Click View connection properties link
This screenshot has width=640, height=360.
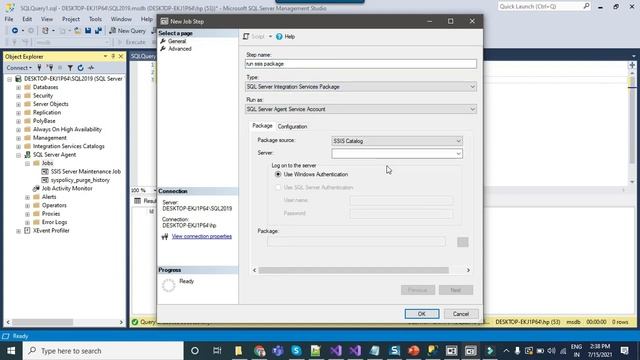202,236
